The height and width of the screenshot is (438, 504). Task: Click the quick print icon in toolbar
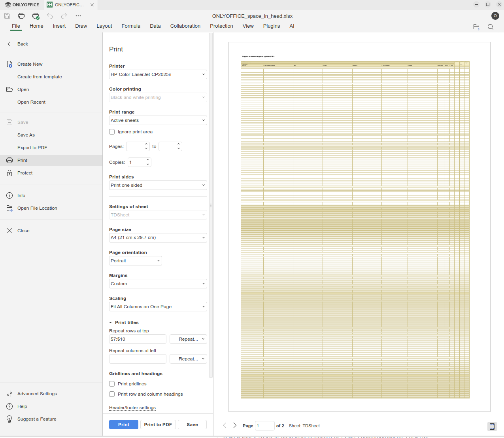coord(36,16)
